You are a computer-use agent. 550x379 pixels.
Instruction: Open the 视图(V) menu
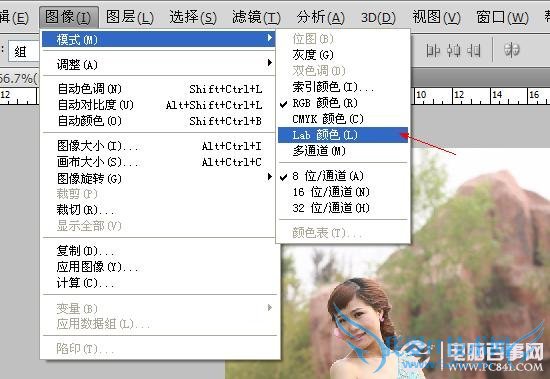(x=436, y=17)
